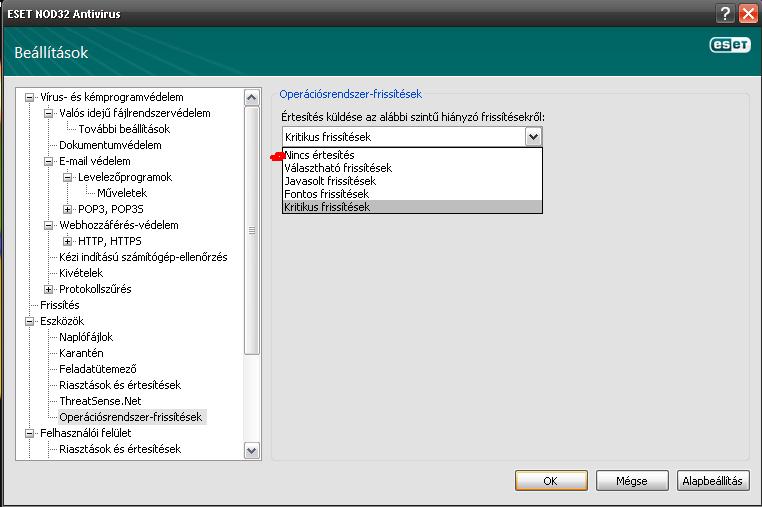Select Karantén tree item
Image resolution: width=762 pixels, height=507 pixels.
pyautogui.click(x=81, y=353)
